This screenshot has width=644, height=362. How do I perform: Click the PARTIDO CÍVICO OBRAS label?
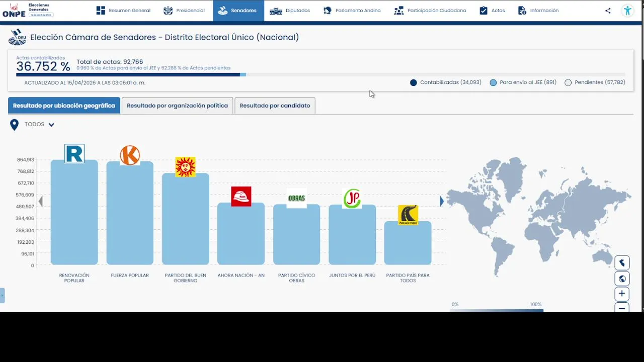pos(297,278)
